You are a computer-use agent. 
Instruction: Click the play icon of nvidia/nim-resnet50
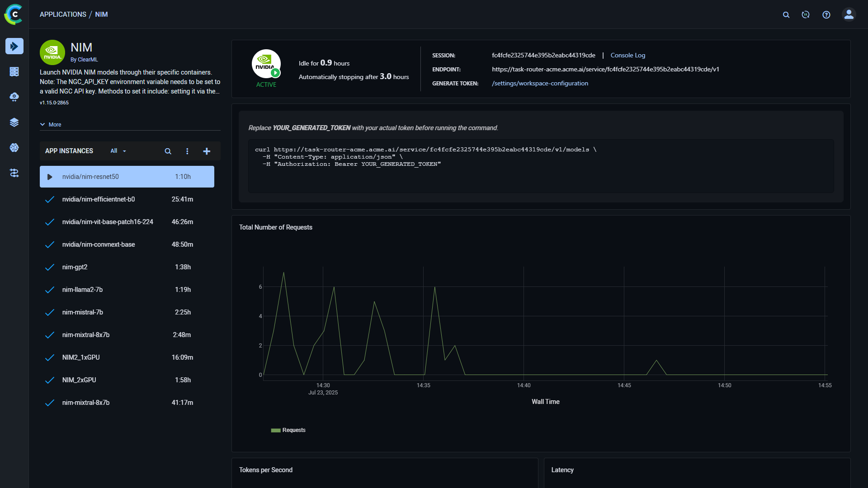[x=50, y=177]
